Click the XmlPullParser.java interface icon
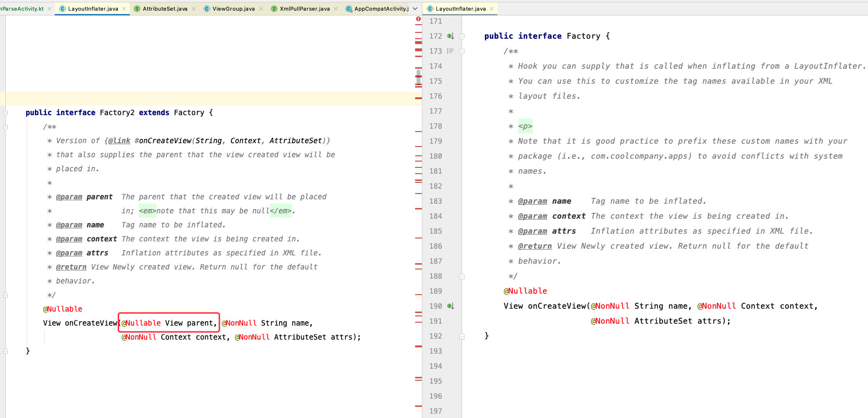This screenshot has height=418, width=868. pos(274,9)
